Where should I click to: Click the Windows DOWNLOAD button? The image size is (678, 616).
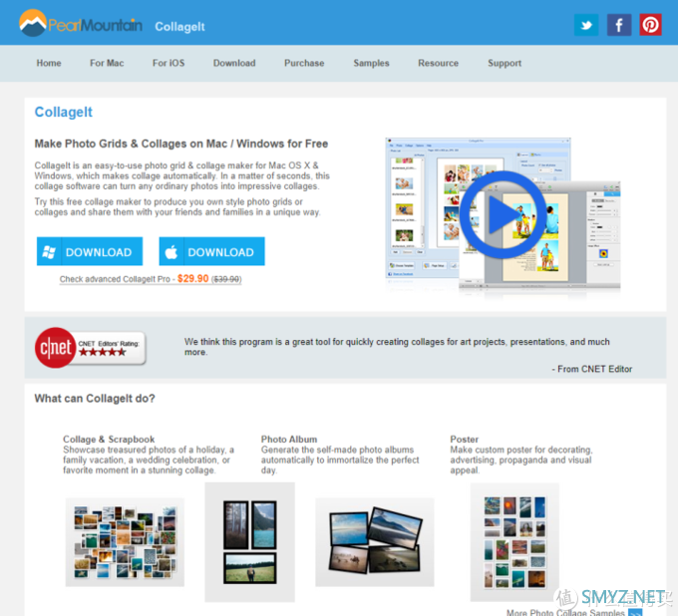(90, 251)
